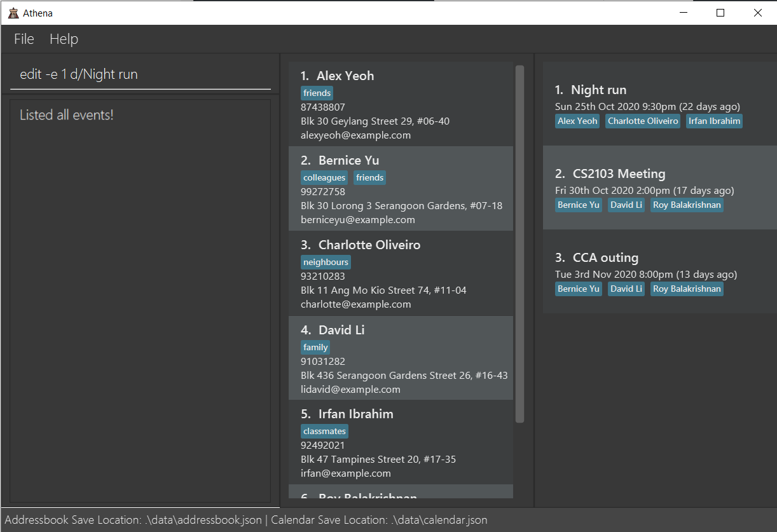Image resolution: width=777 pixels, height=532 pixels.
Task: Click the Athena app icon in title bar
Action: (x=13, y=13)
